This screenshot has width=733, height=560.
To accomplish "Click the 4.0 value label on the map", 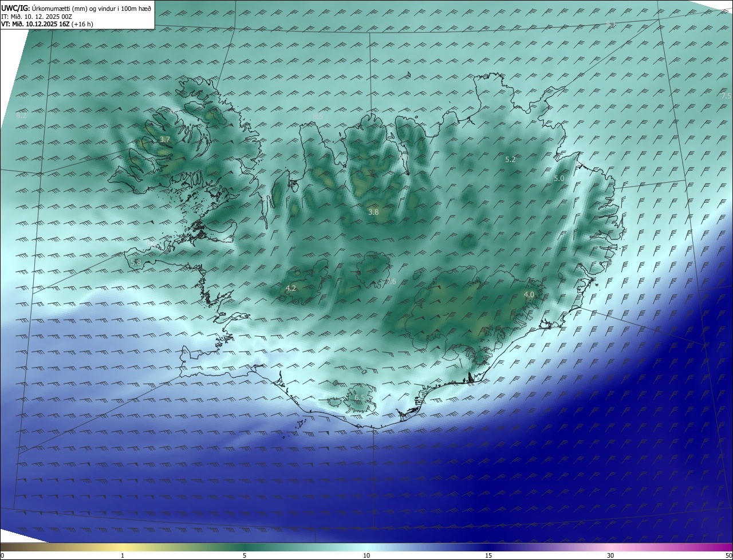I will click(x=529, y=294).
